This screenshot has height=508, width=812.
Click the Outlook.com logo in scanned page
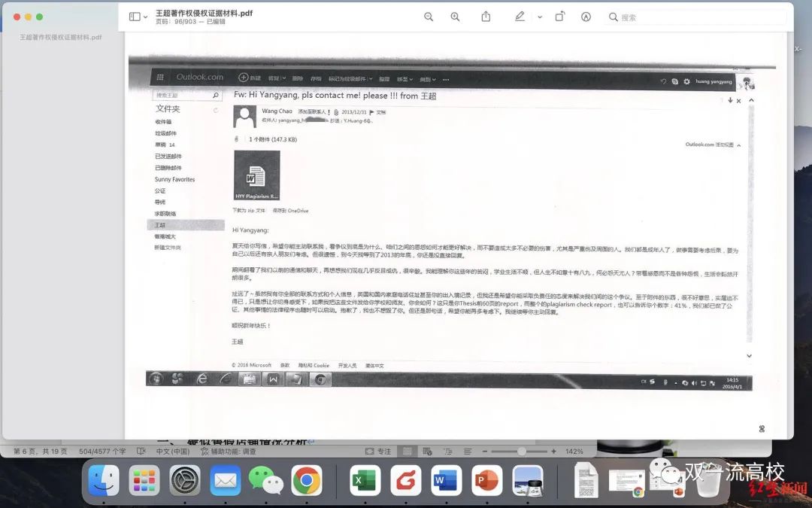tap(199, 77)
